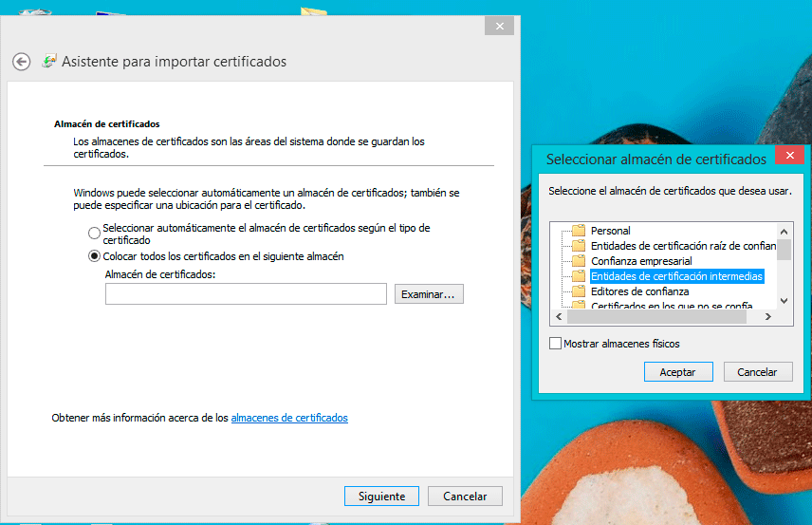Viewport: 812px width, 525px height.
Task: Click the certificate import wizard title icon
Action: coord(49,61)
